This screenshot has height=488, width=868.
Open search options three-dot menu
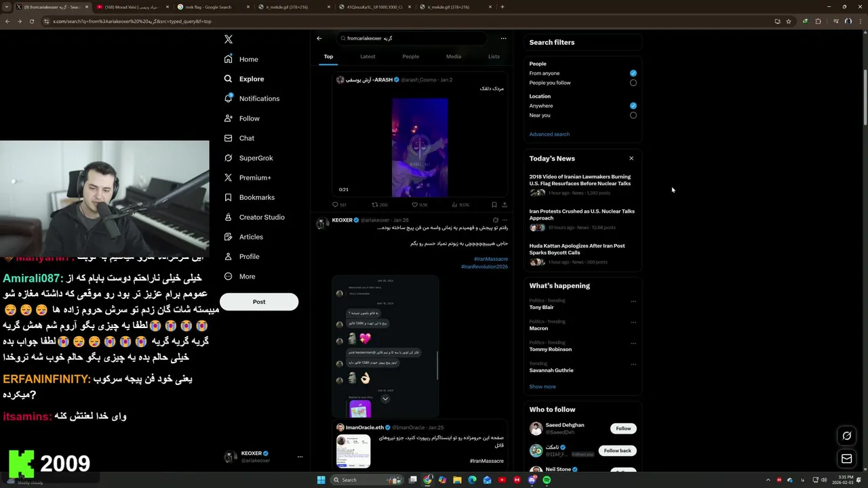[503, 38]
